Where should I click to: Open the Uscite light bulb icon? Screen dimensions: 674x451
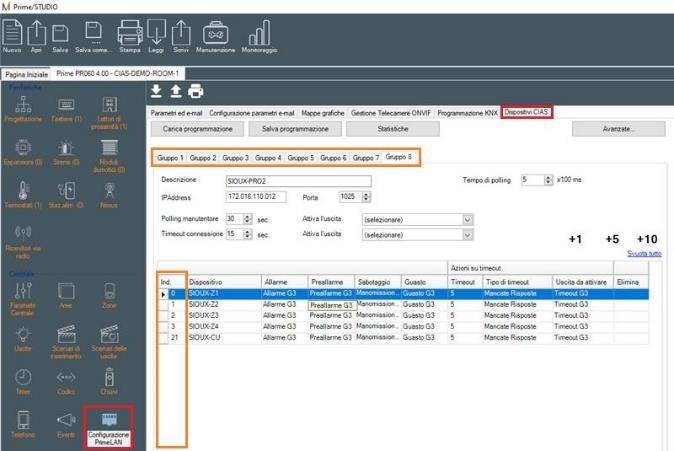click(x=23, y=334)
